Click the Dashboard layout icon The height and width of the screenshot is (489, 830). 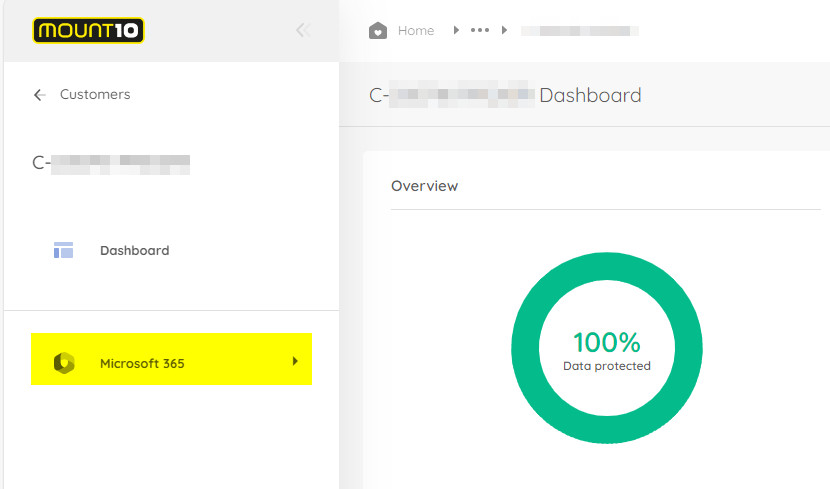click(64, 250)
